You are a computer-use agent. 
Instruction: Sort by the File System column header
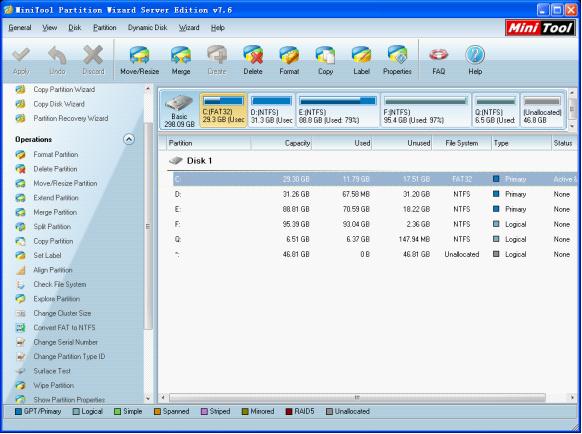click(x=461, y=143)
